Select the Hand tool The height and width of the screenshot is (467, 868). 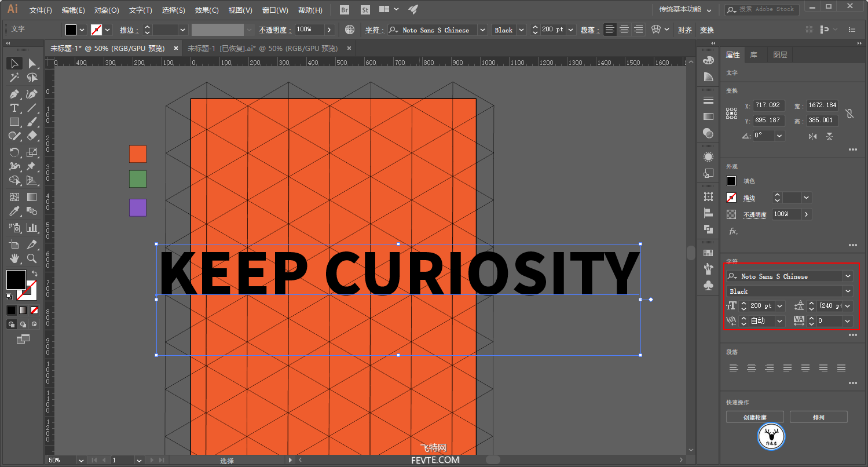point(14,258)
